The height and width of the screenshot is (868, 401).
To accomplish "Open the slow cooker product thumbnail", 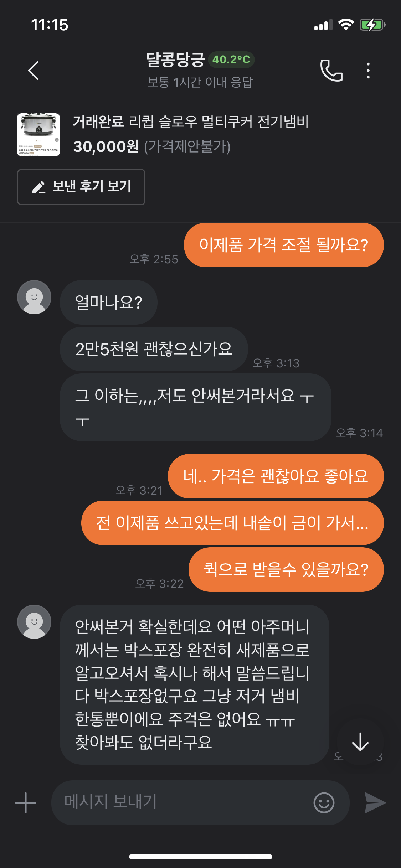I will coord(38,135).
